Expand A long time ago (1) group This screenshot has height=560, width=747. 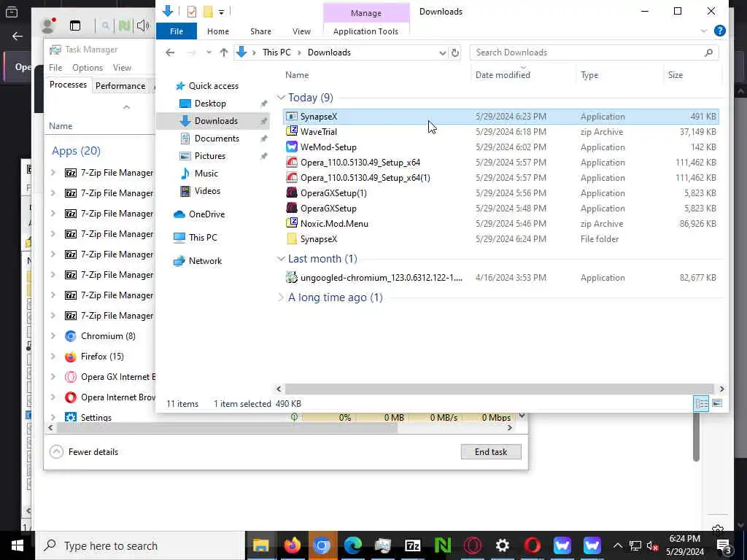pos(281,297)
